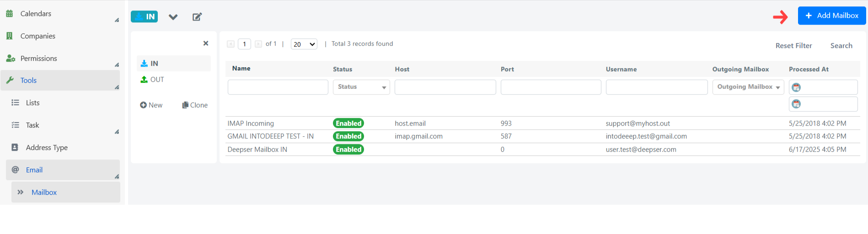Click the Reset Filter link

[793, 46]
